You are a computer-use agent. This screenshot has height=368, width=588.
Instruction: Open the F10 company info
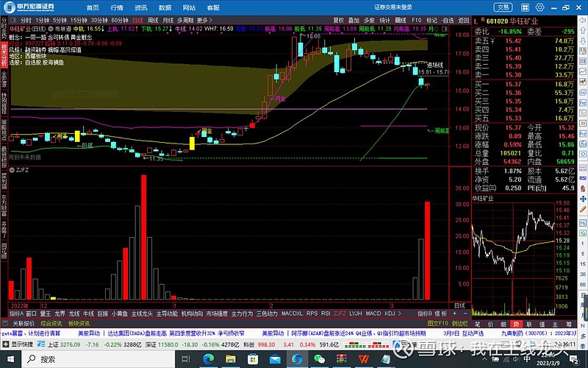coord(416,21)
